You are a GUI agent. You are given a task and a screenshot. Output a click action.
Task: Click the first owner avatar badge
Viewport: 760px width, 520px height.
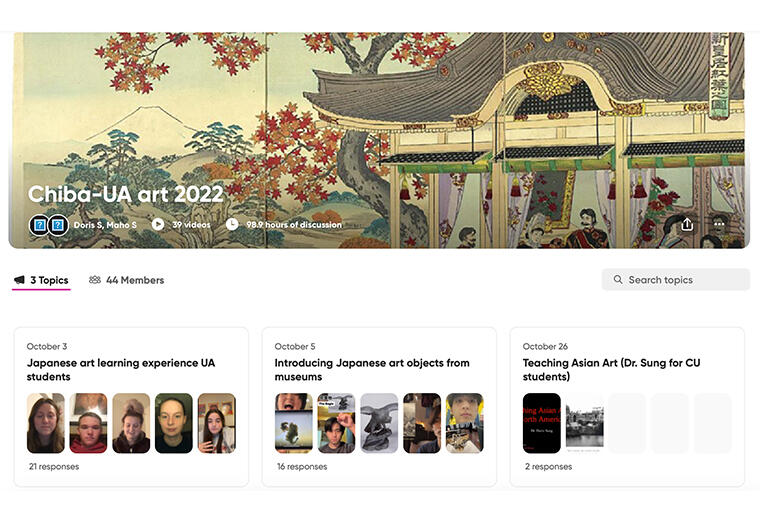click(39, 225)
